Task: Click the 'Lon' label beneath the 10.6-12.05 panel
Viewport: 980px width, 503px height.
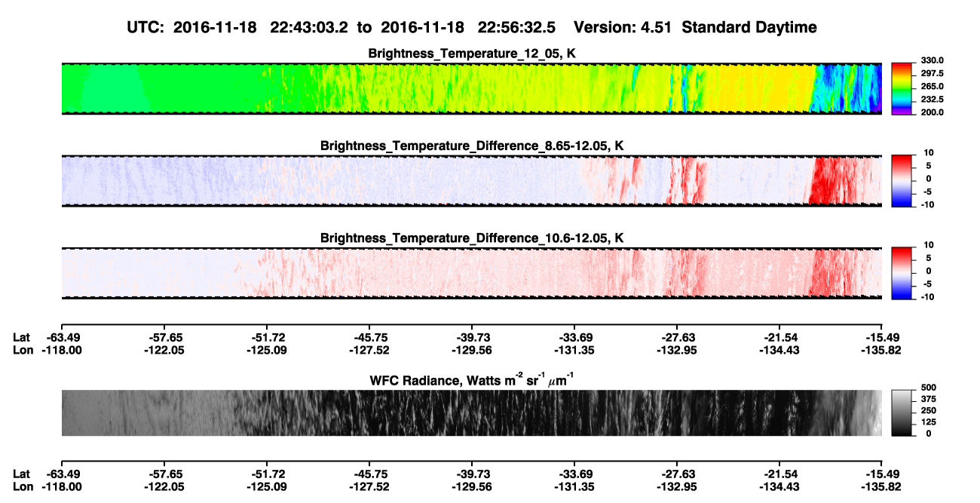Action: click(x=23, y=350)
